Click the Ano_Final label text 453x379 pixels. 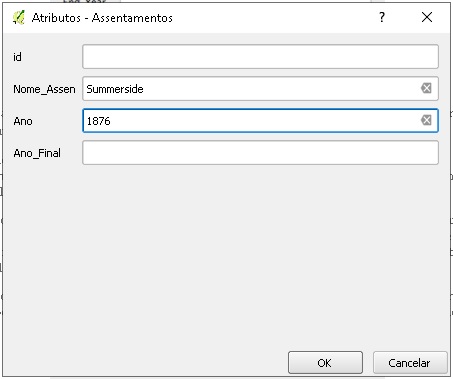click(x=37, y=153)
